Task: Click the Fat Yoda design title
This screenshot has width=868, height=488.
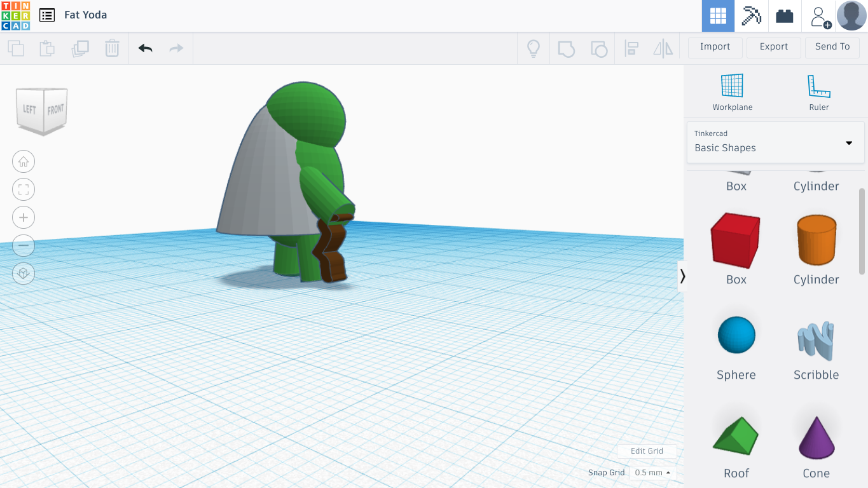Action: [85, 15]
